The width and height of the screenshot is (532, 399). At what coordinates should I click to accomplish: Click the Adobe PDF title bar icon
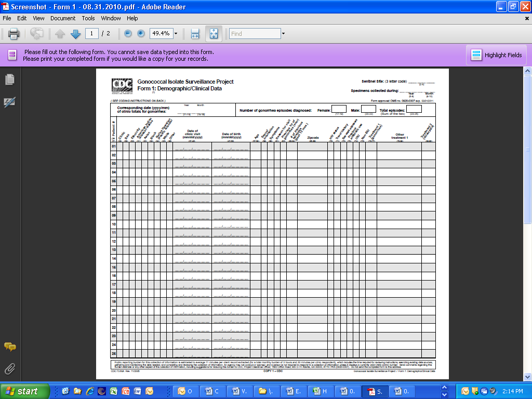click(x=5, y=6)
